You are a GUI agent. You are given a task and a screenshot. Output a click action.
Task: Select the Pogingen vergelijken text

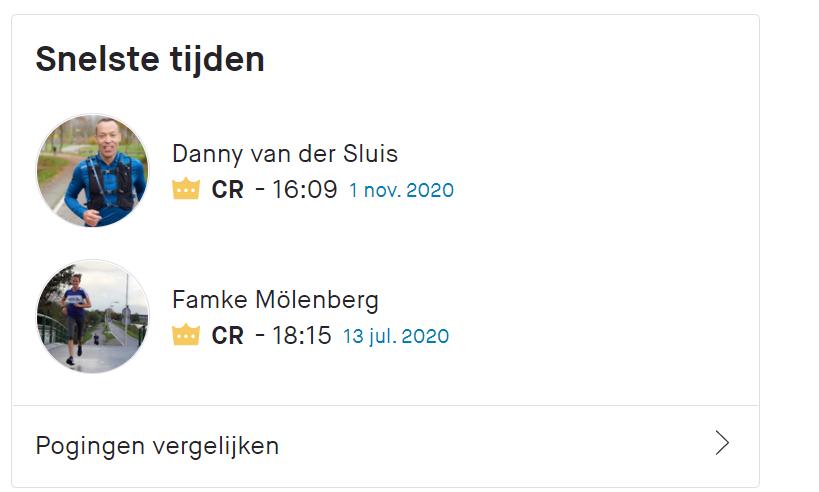click(157, 447)
